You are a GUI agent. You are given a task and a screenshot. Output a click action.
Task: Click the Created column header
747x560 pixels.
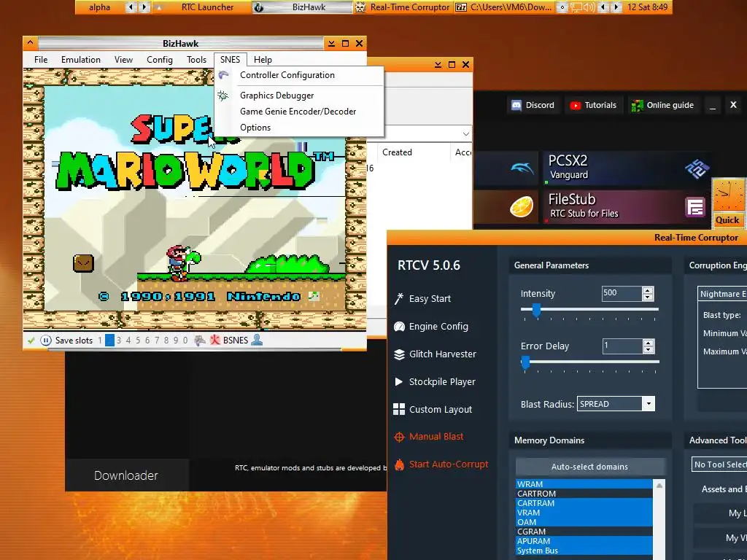413,152
